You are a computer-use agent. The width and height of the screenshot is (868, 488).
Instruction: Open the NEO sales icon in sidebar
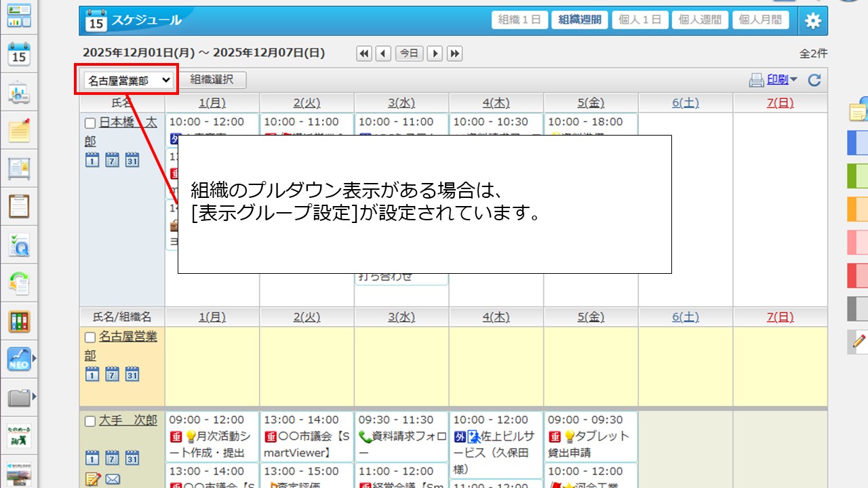(x=19, y=359)
